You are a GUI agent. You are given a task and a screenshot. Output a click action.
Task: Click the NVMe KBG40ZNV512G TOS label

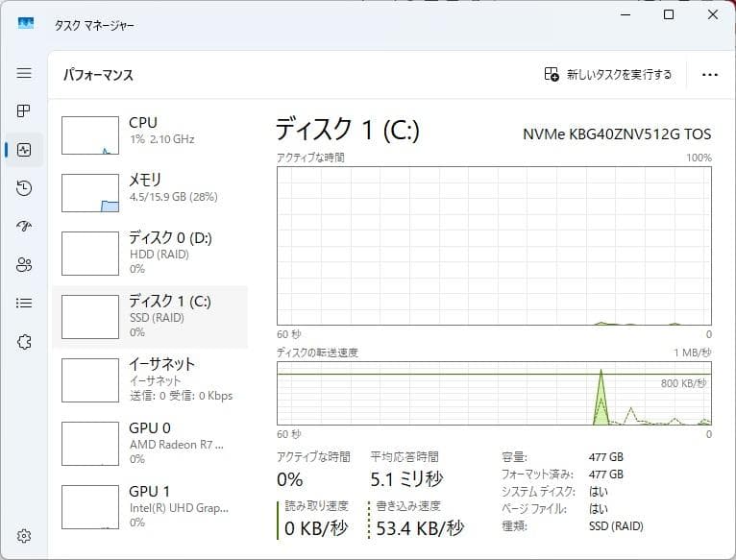tap(617, 134)
